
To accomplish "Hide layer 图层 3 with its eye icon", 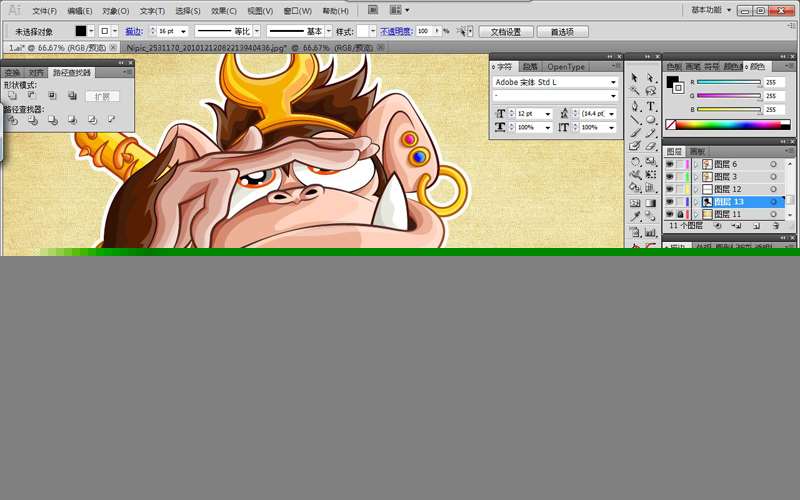I will pyautogui.click(x=669, y=177).
